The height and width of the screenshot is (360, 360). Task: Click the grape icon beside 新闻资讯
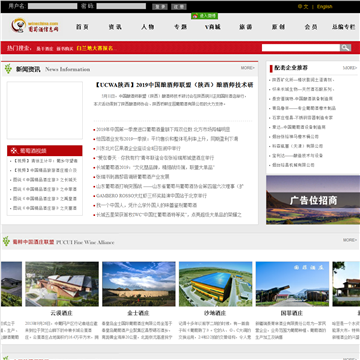click(x=8, y=69)
